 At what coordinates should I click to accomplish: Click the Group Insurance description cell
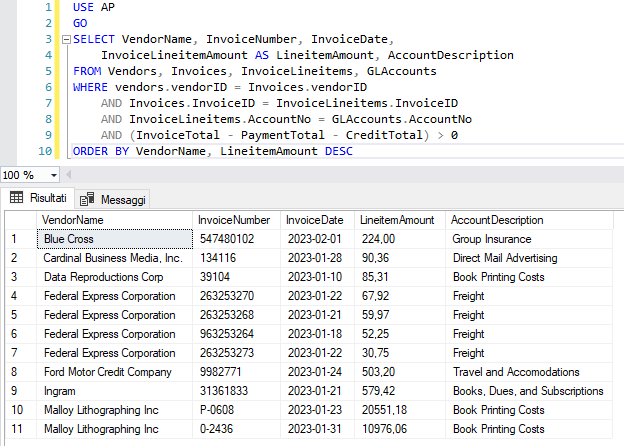529,239
